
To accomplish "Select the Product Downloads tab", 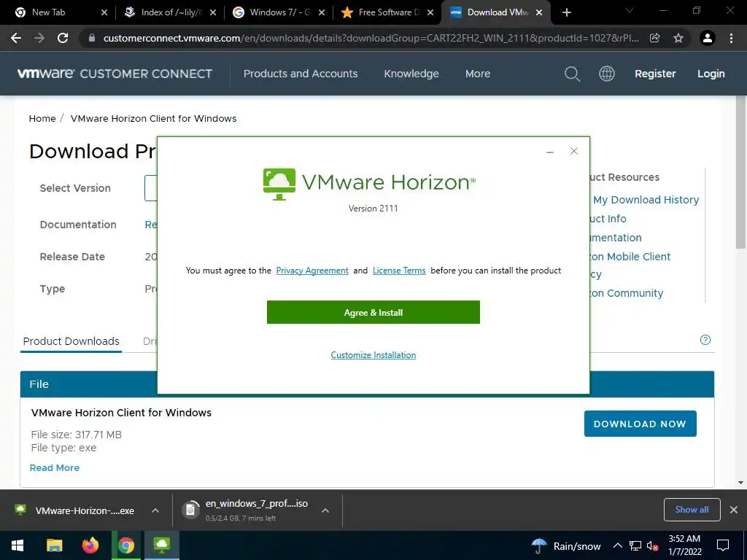I will (x=71, y=341).
